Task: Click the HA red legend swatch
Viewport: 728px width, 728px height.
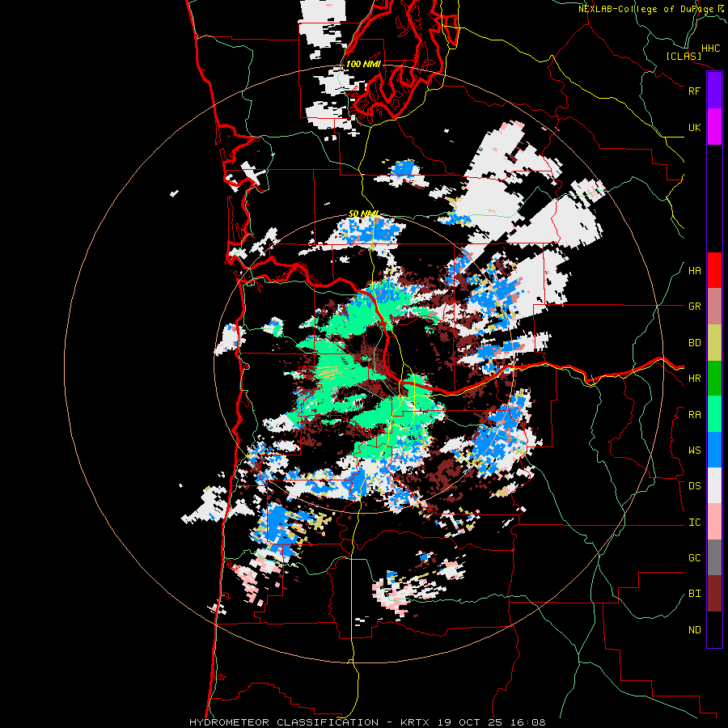Action: (714, 270)
